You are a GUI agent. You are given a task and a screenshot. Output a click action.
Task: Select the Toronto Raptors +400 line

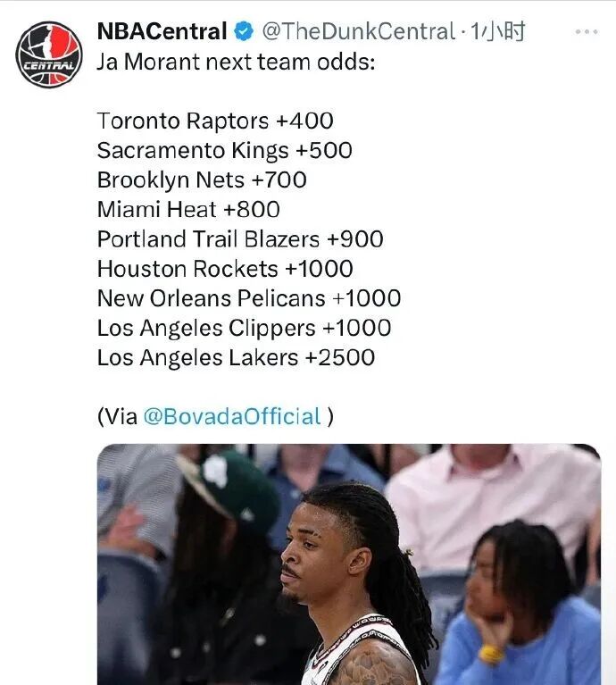coord(215,121)
